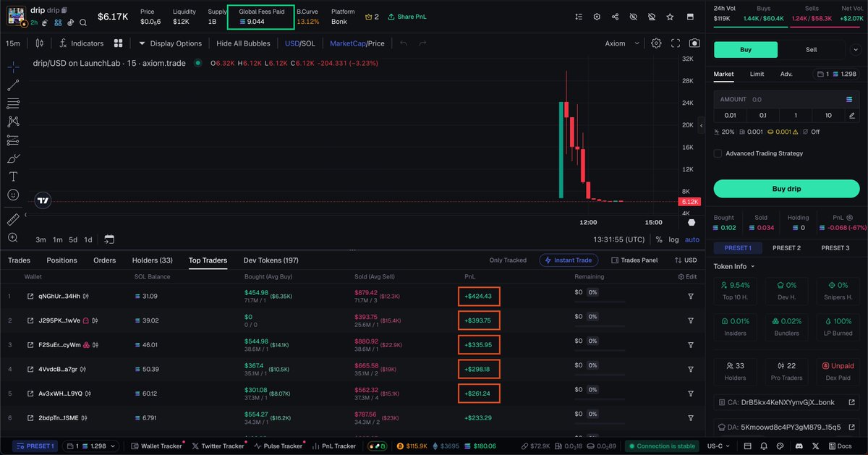
Task: Select the brush drawing tool
Action: (13, 158)
